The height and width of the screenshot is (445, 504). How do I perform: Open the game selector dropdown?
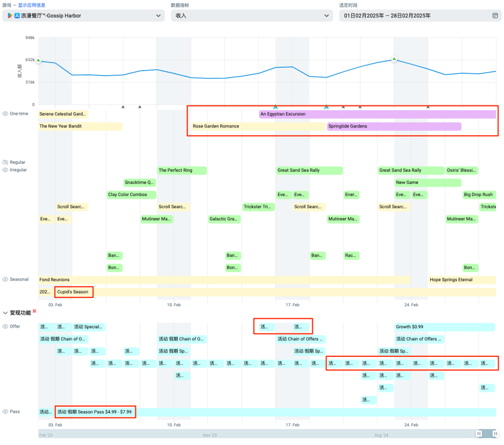coord(84,15)
